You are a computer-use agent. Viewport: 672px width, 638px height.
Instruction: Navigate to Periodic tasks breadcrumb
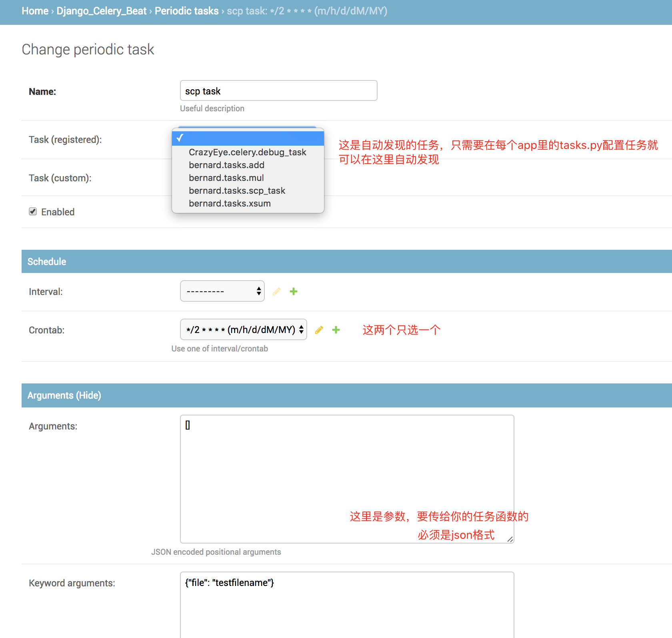pos(186,11)
